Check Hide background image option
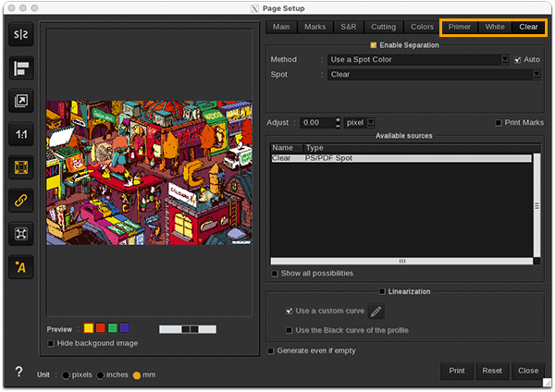 [x=51, y=344]
